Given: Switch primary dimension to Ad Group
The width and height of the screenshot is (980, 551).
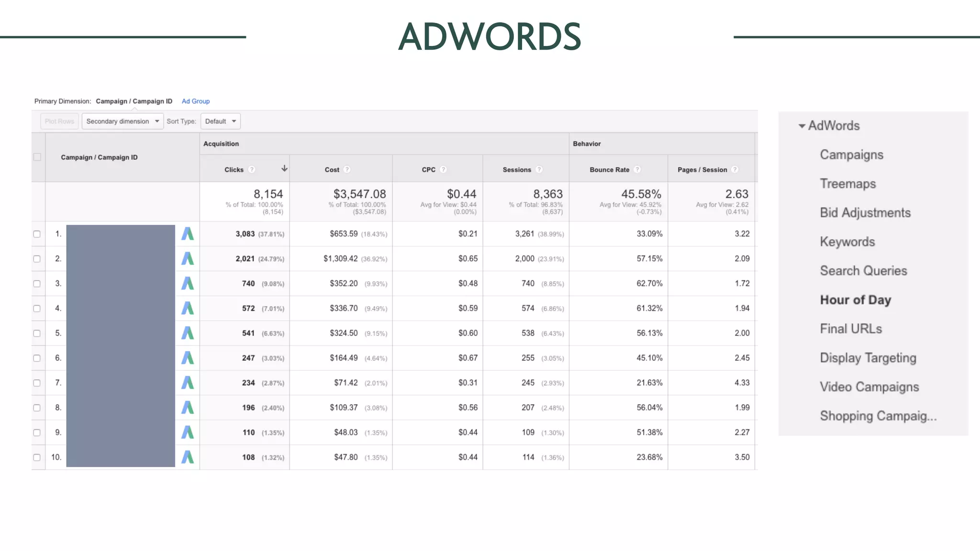Looking at the screenshot, I should [x=196, y=101].
